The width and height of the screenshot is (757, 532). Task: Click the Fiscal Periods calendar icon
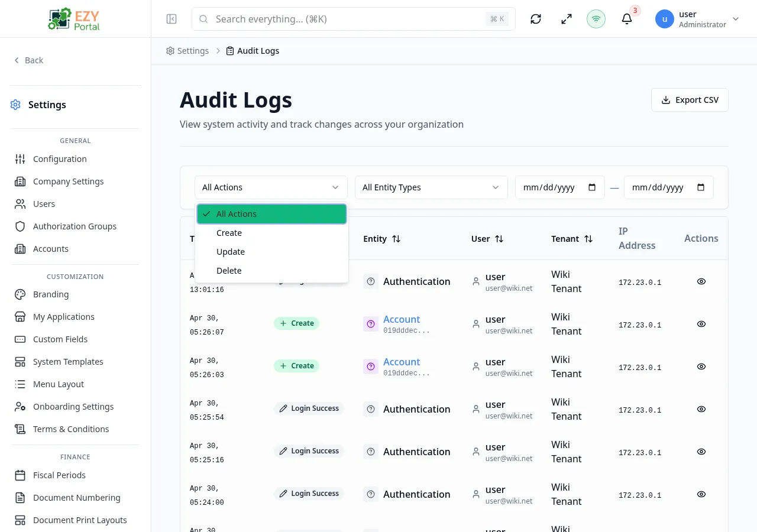coord(20,475)
